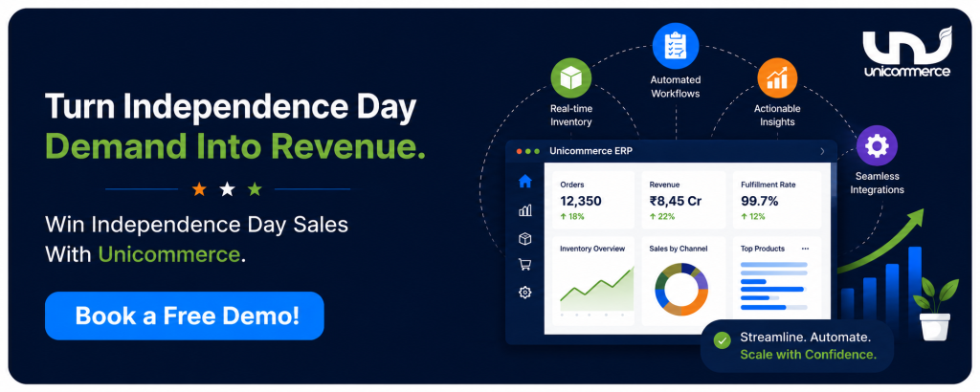Click the 'Turn Independence Day' headline
The image size is (980, 392).
pos(231,107)
